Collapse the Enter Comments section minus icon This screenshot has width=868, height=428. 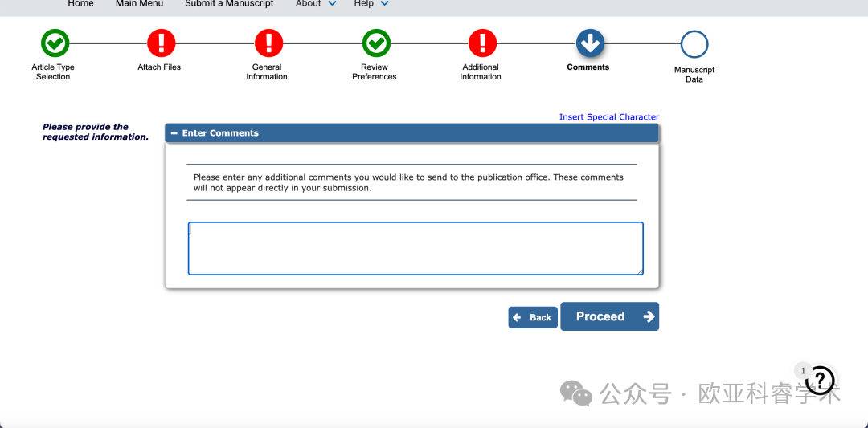point(174,133)
